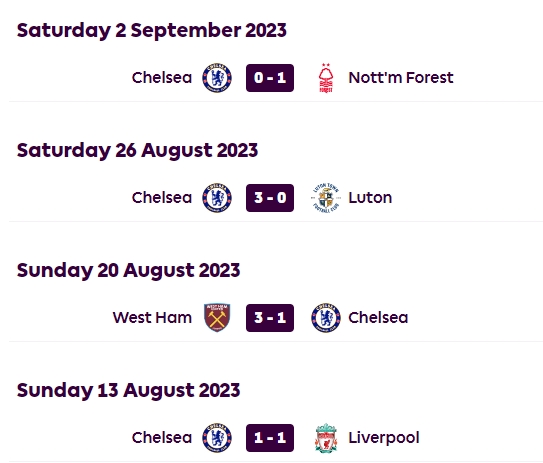Click the Nottingham Forest club crest

pyautogui.click(x=326, y=78)
